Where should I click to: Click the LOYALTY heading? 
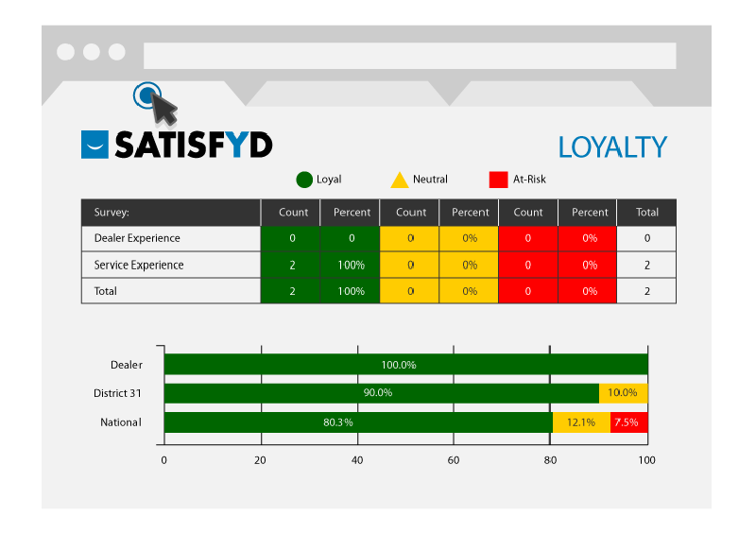pyautogui.click(x=612, y=147)
